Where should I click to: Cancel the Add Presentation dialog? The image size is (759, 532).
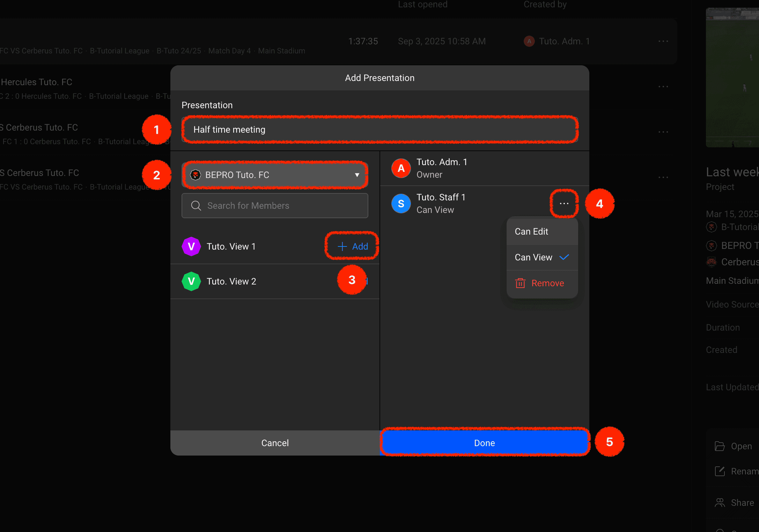275,443
